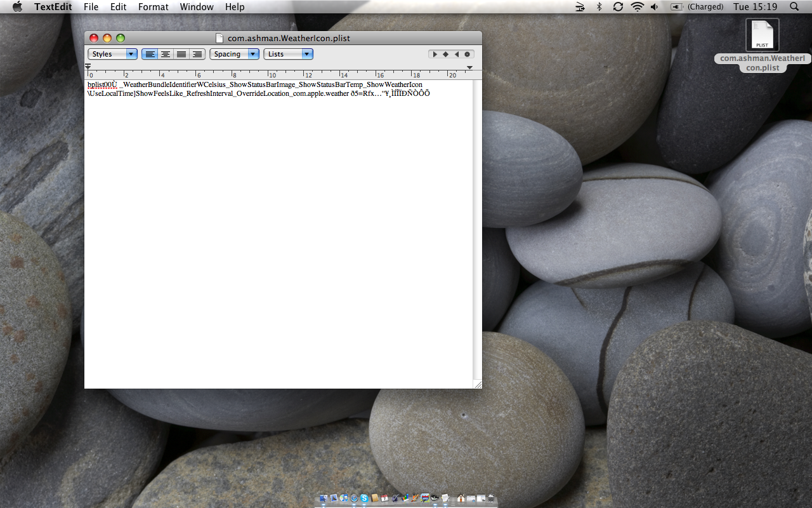Open the volume control menu
This screenshot has height=508, width=812.
(x=655, y=7)
